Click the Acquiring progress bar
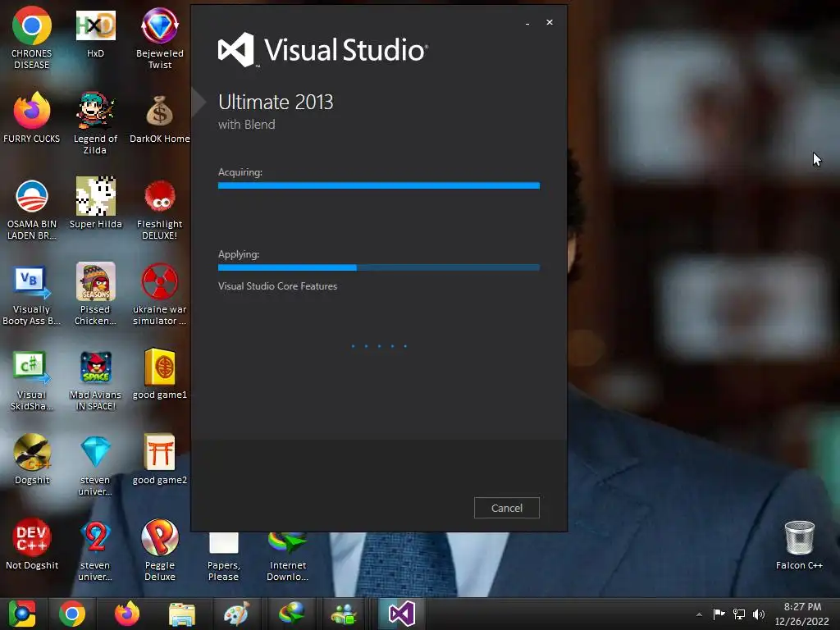 (x=379, y=185)
